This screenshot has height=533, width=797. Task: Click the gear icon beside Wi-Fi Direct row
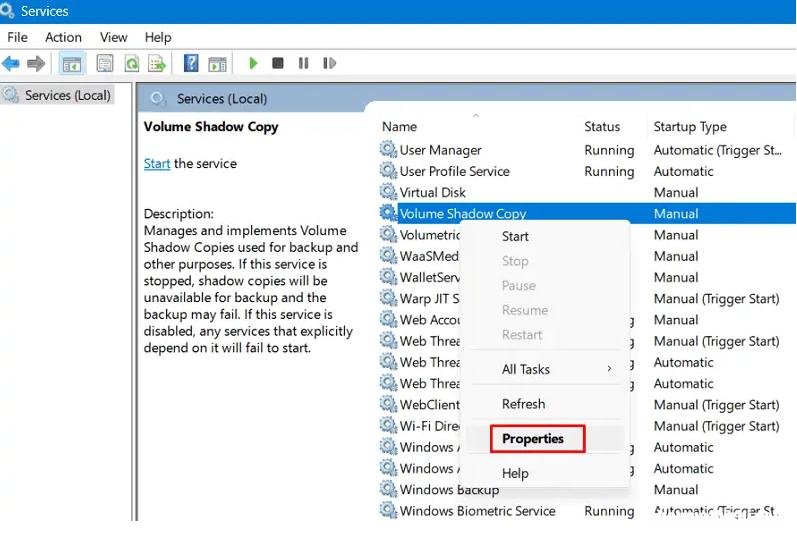pyautogui.click(x=388, y=425)
